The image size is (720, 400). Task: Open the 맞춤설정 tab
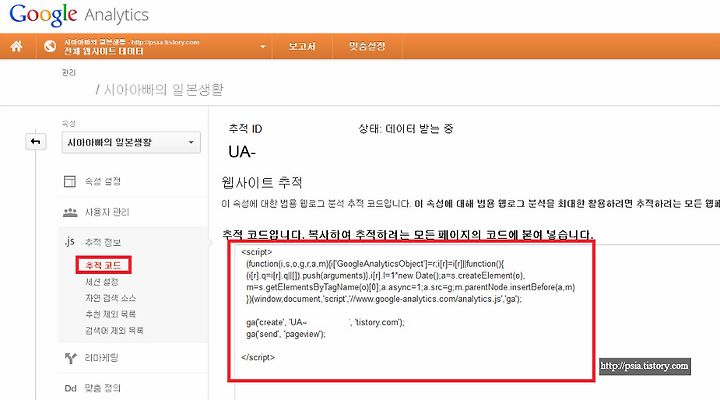pos(366,46)
